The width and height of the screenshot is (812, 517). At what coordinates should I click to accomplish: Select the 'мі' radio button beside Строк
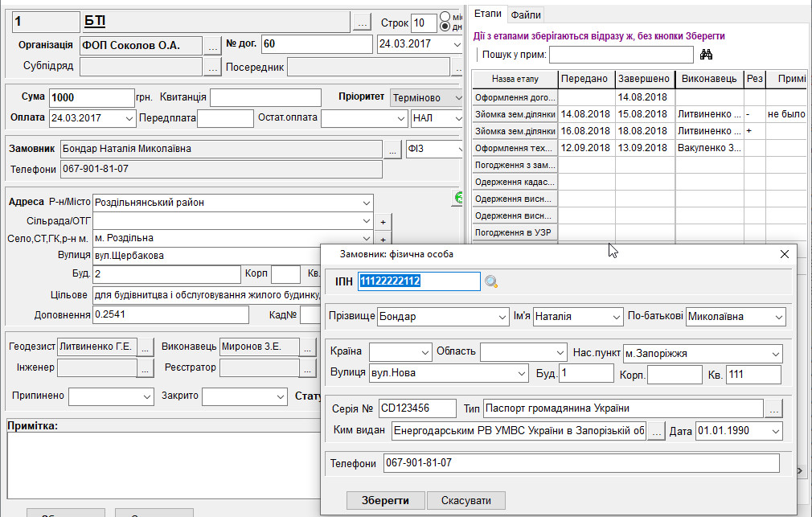(x=445, y=16)
